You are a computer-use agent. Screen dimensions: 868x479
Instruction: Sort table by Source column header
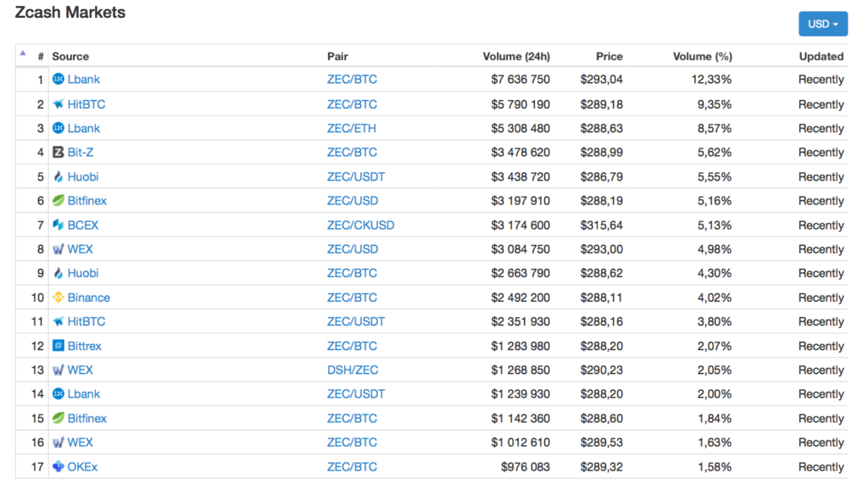click(x=70, y=57)
